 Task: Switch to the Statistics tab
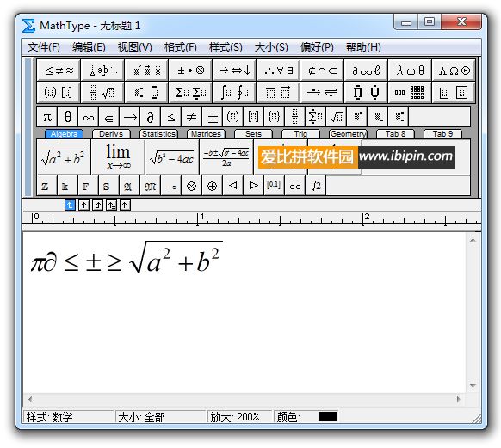pos(158,134)
